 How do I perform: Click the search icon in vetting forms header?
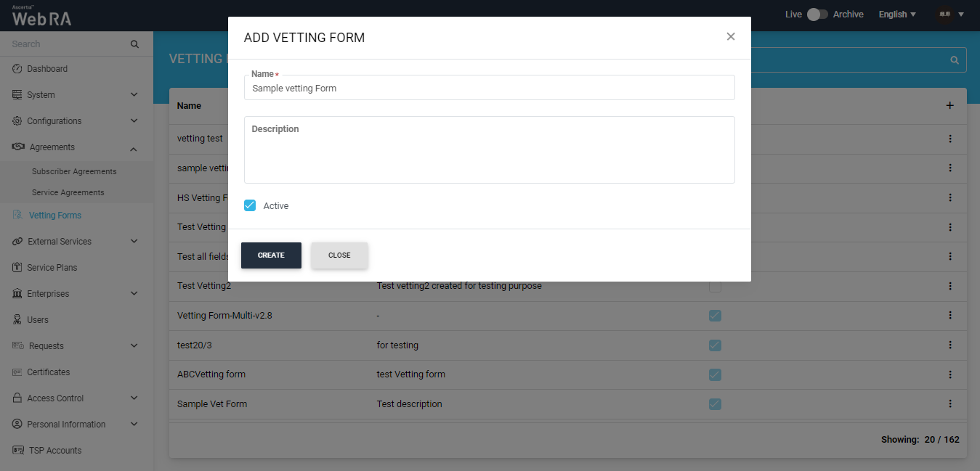[x=955, y=60]
